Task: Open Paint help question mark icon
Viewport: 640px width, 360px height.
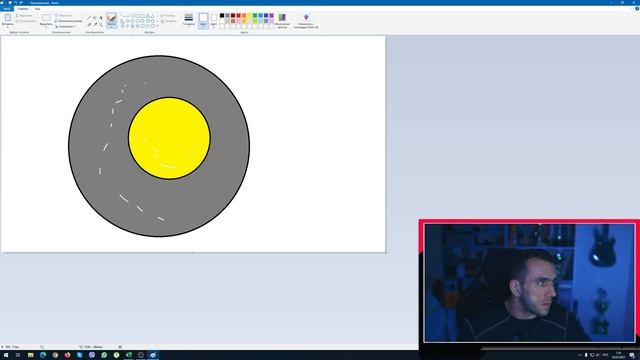Action: point(637,9)
